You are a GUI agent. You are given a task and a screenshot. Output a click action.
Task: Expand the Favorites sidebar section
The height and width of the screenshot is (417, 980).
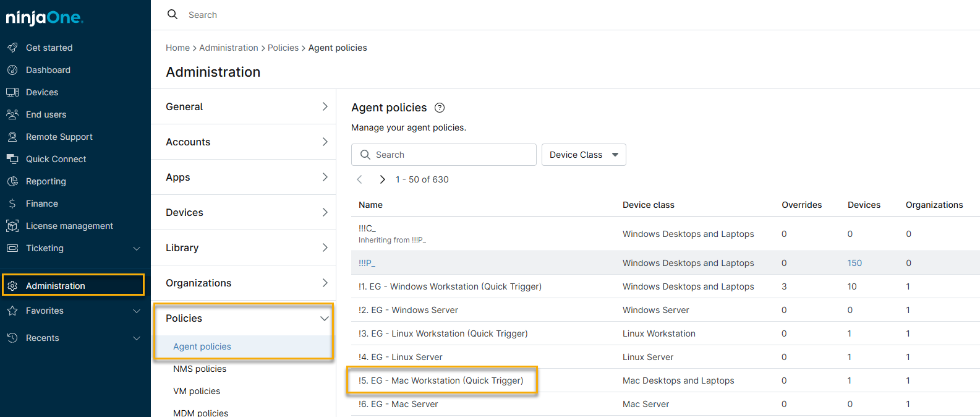pyautogui.click(x=137, y=311)
